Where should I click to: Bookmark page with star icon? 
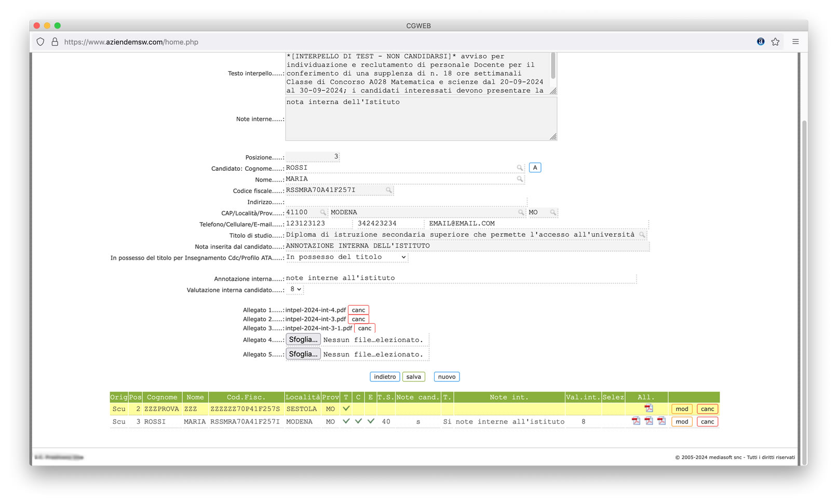pyautogui.click(x=775, y=42)
